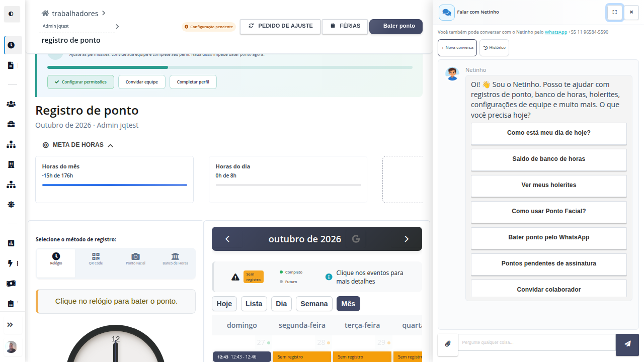Focus the 'Pergunte qualquer coisa' chat input
The image size is (644, 362).
[x=537, y=342]
